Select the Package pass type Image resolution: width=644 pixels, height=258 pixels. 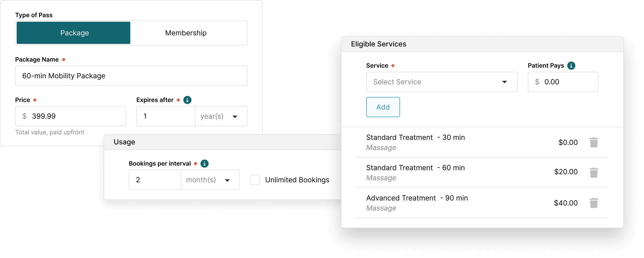[74, 33]
